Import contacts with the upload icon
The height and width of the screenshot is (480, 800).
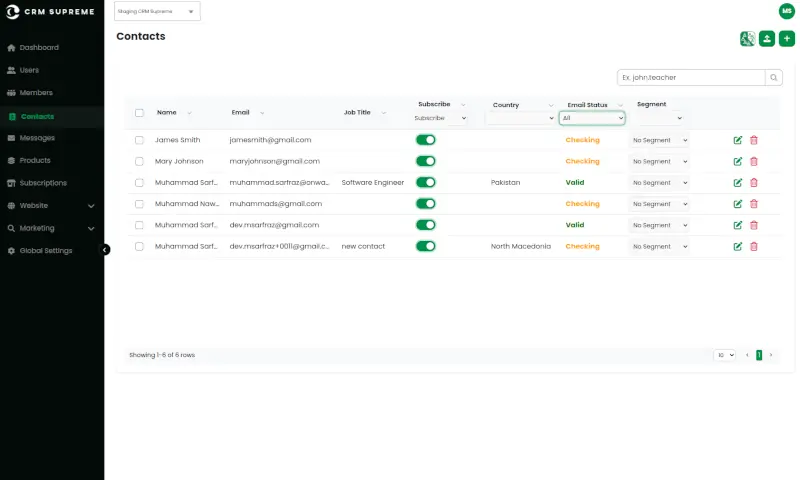click(767, 39)
